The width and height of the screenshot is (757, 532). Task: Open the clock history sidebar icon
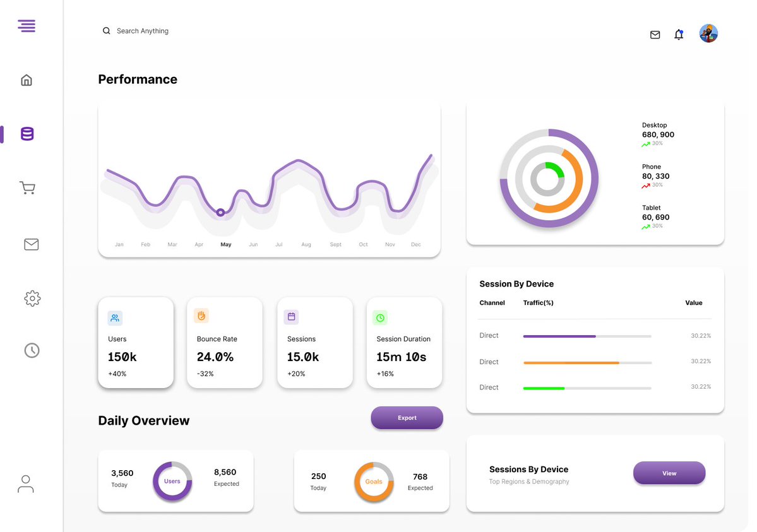tap(32, 350)
